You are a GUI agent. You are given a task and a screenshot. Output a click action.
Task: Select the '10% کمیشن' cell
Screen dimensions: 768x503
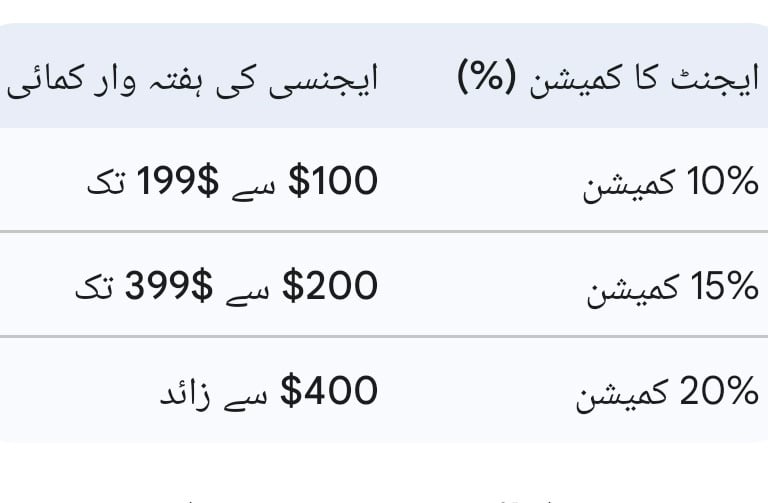(670, 184)
